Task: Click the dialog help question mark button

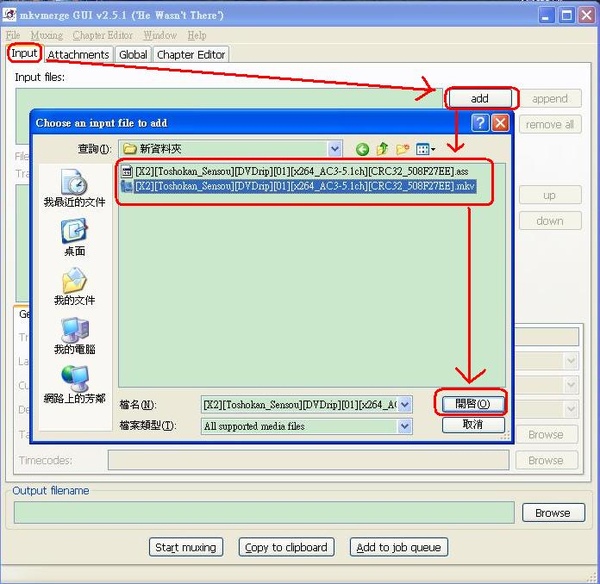Action: tap(480, 123)
